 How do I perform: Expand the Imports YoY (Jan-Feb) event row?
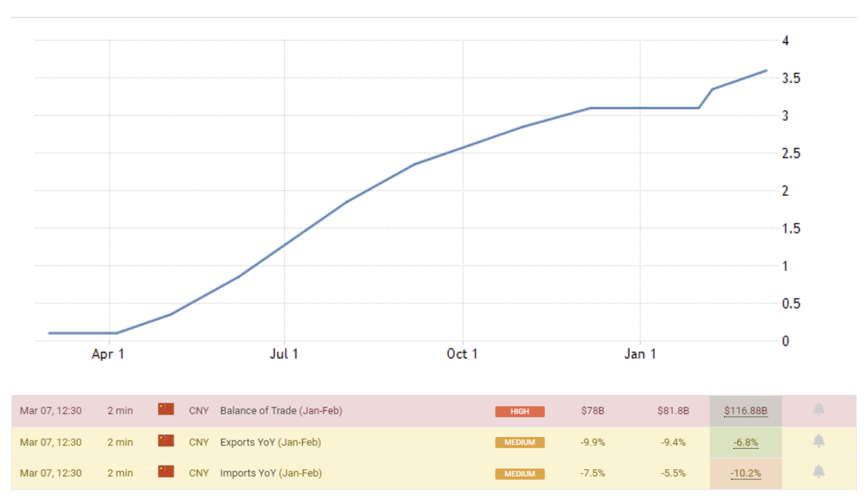click(x=270, y=473)
